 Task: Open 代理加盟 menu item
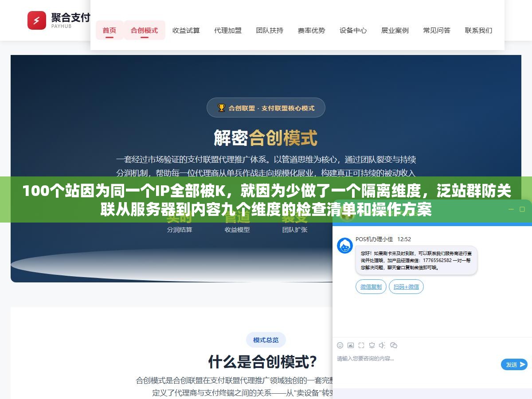point(228,30)
